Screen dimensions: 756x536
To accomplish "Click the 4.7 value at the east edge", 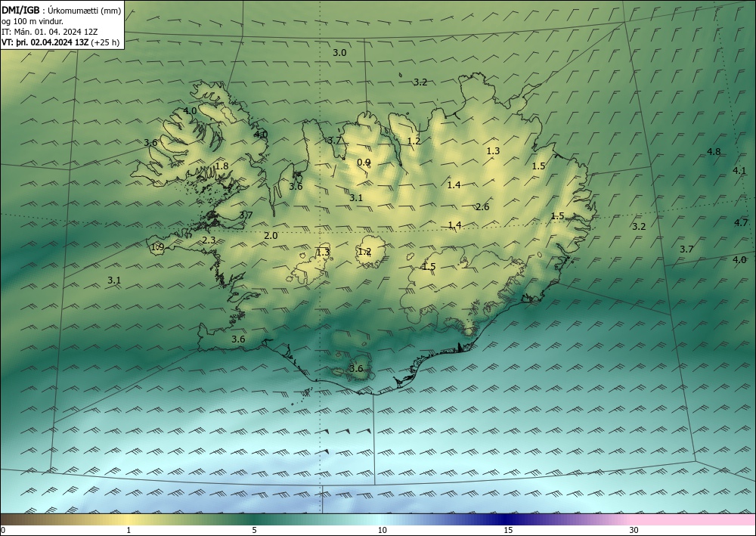I will [x=741, y=223].
